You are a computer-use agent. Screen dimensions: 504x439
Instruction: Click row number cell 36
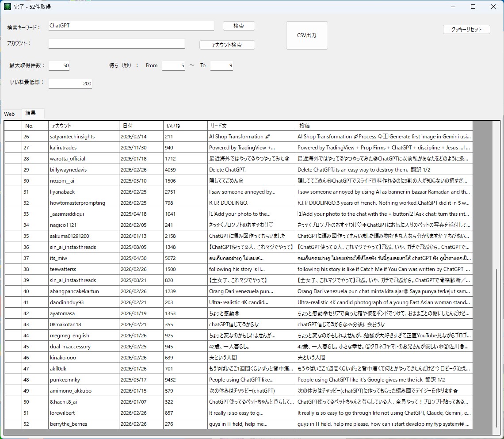pos(35,247)
